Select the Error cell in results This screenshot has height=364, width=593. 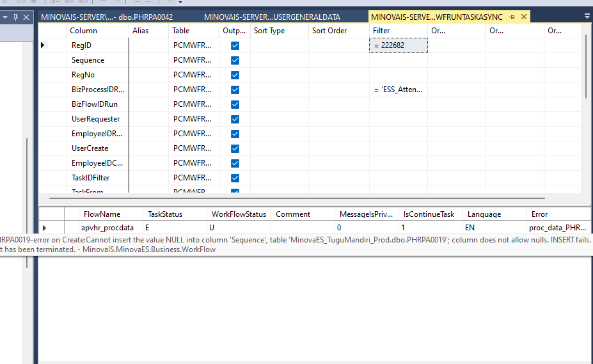pyautogui.click(x=558, y=228)
